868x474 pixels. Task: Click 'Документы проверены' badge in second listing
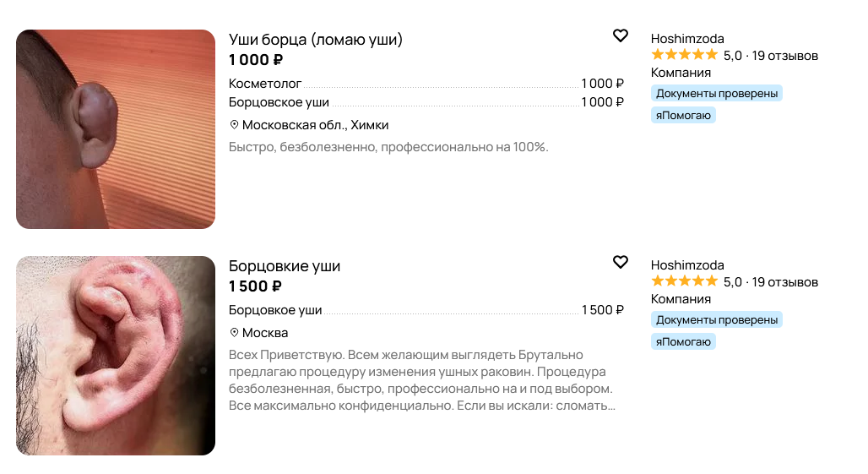(716, 319)
